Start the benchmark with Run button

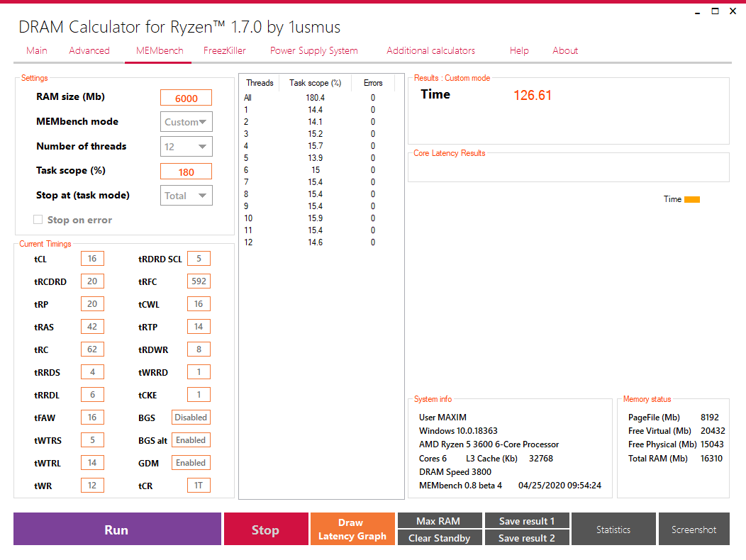[x=117, y=529]
